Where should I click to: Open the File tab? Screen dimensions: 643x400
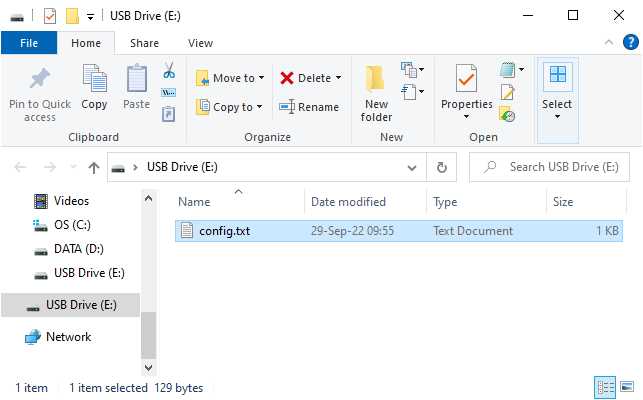(29, 43)
